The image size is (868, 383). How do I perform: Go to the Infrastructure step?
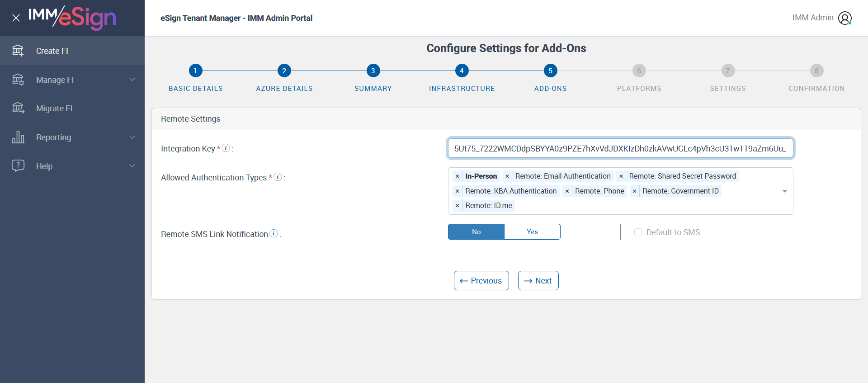coord(462,71)
